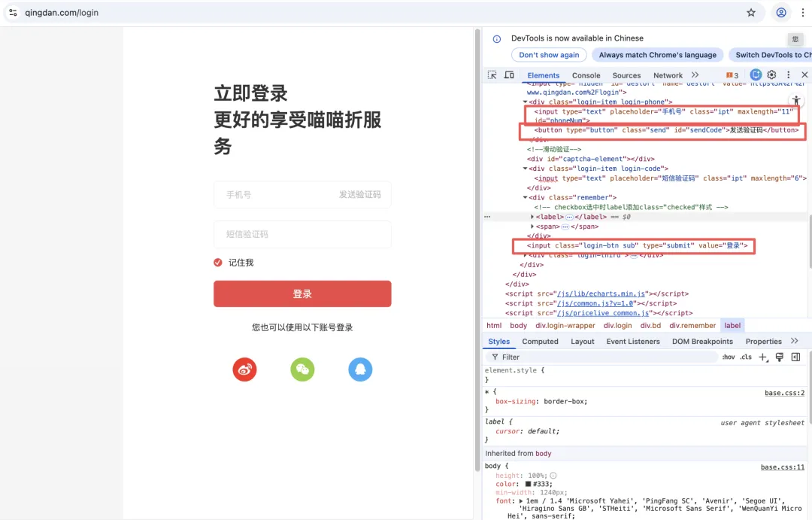The height and width of the screenshot is (520, 812).
Task: Click the info icon beside height 100%
Action: point(553,476)
